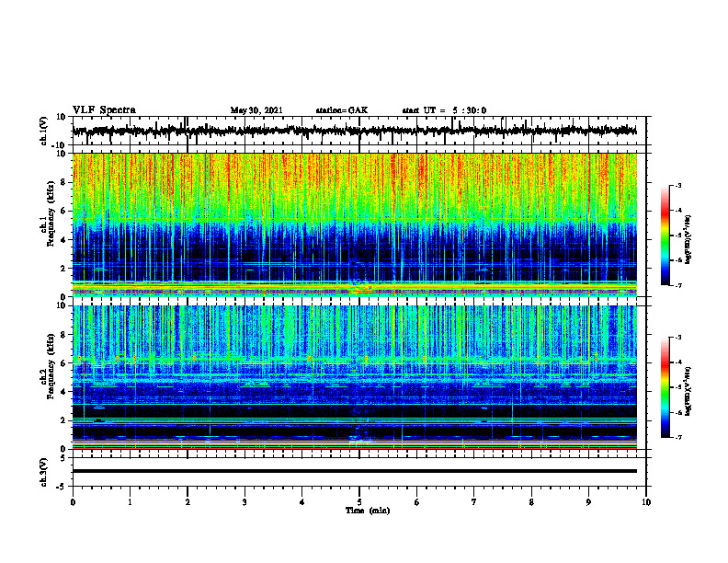
Task: Click the 8 kHz tick of ch.1 spectrogram
Action: (x=64, y=182)
